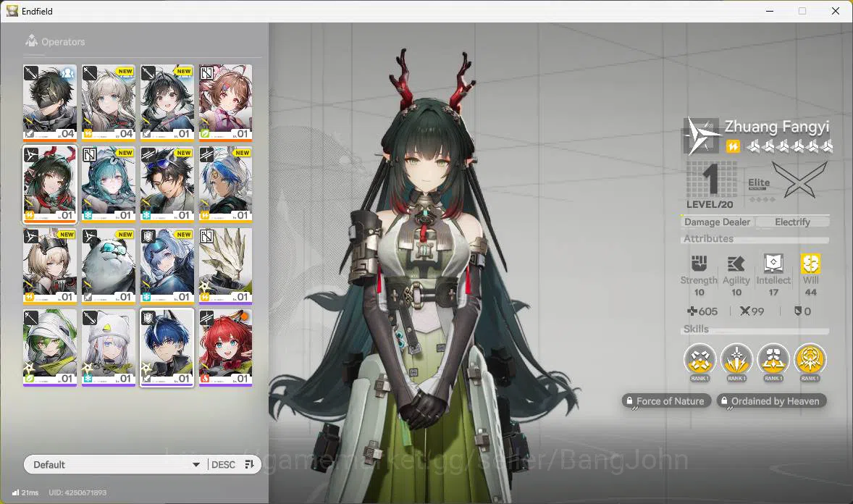The width and height of the screenshot is (853, 504).
Task: Click the HP stat icon showing 605
Action: coord(692,311)
